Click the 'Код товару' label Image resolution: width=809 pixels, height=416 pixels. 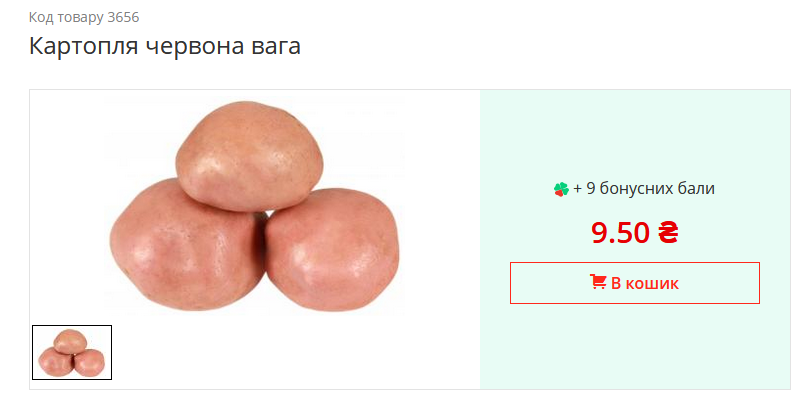coord(66,18)
